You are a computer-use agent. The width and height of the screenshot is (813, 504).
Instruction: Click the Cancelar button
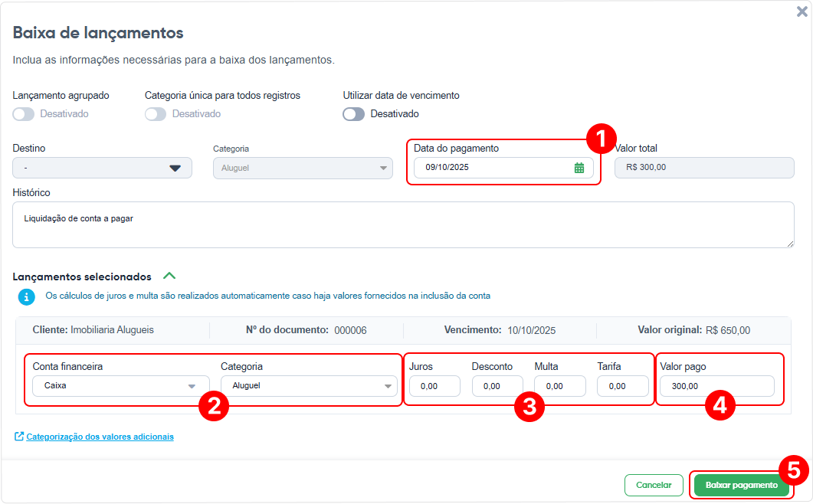pos(654,486)
